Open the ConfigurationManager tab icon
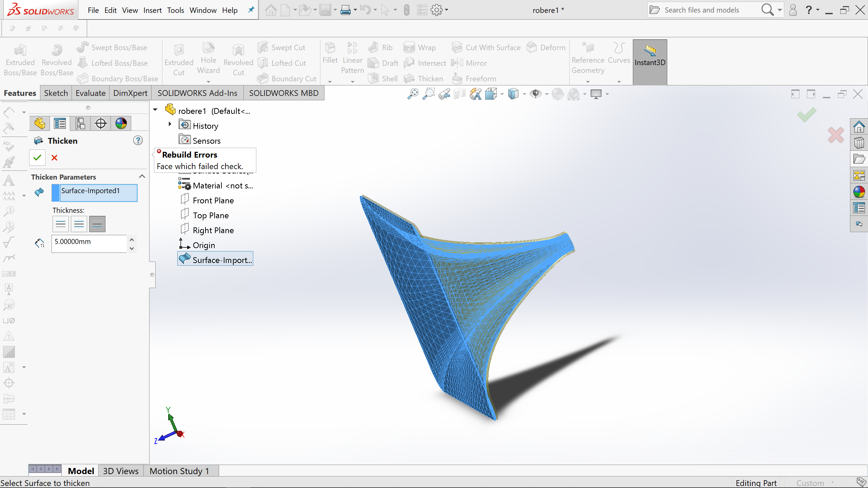 tap(80, 123)
